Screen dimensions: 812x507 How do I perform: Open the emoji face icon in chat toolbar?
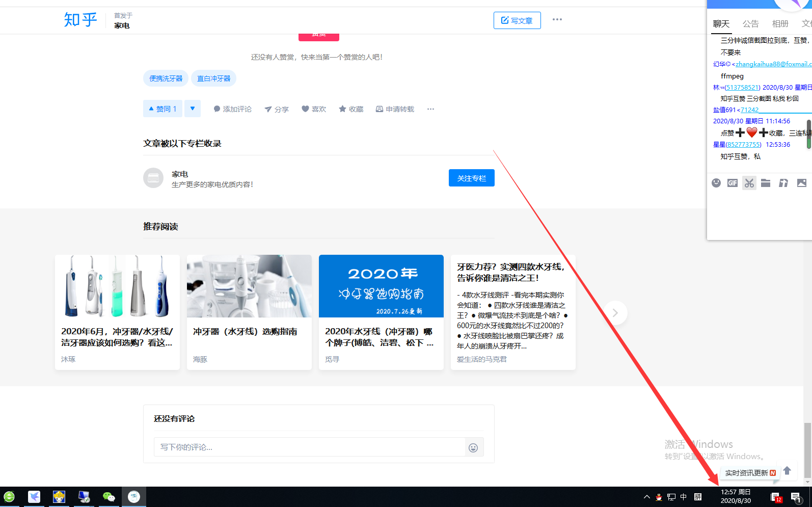[x=716, y=183]
